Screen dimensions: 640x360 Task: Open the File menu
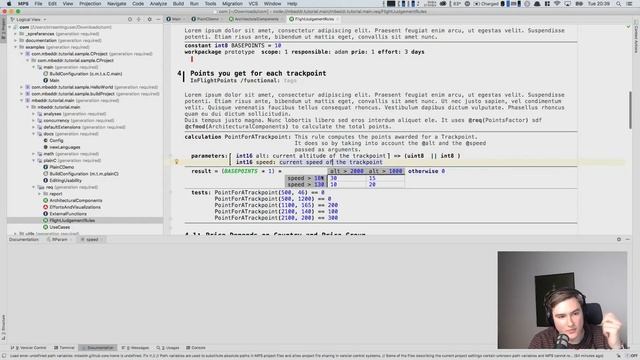38,4
